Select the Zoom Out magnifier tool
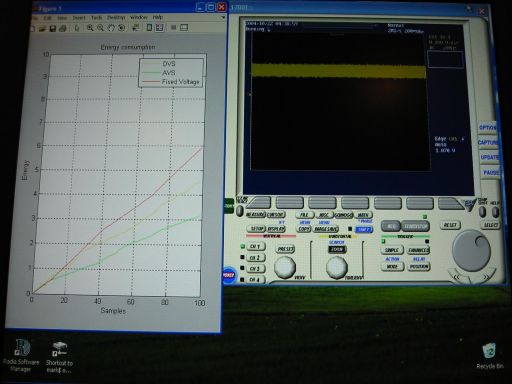 point(100,28)
